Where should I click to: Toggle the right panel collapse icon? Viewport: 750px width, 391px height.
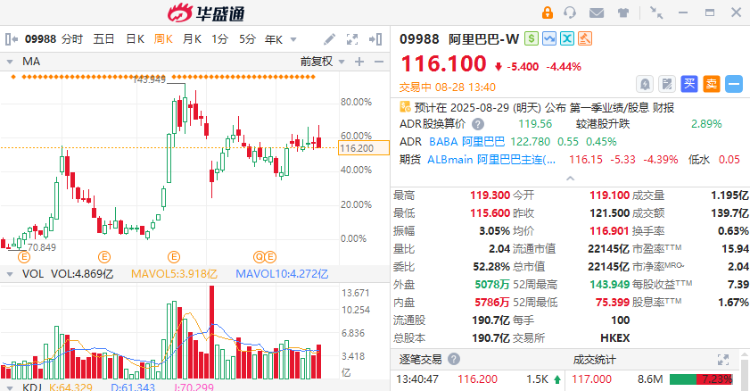coord(375,39)
